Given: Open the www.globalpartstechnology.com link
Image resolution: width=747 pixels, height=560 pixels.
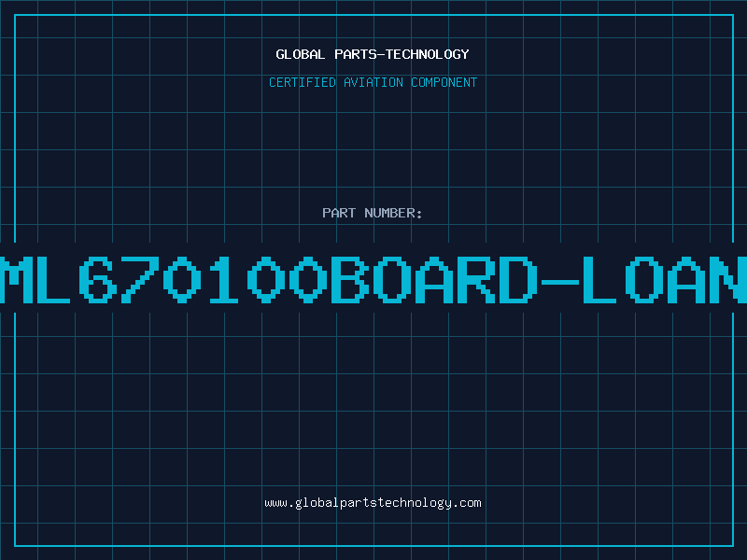Looking at the screenshot, I should [373, 503].
